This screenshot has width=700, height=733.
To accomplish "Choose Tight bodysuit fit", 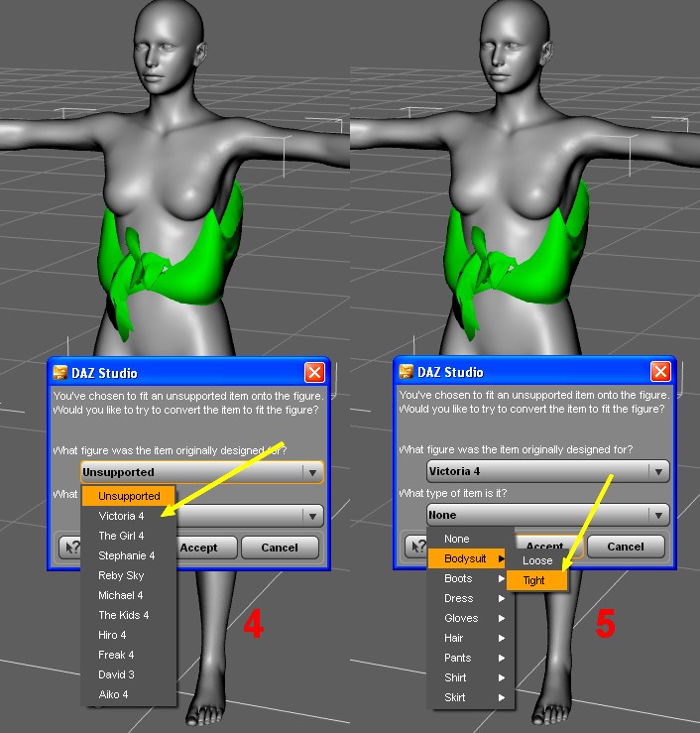I will tap(537, 580).
